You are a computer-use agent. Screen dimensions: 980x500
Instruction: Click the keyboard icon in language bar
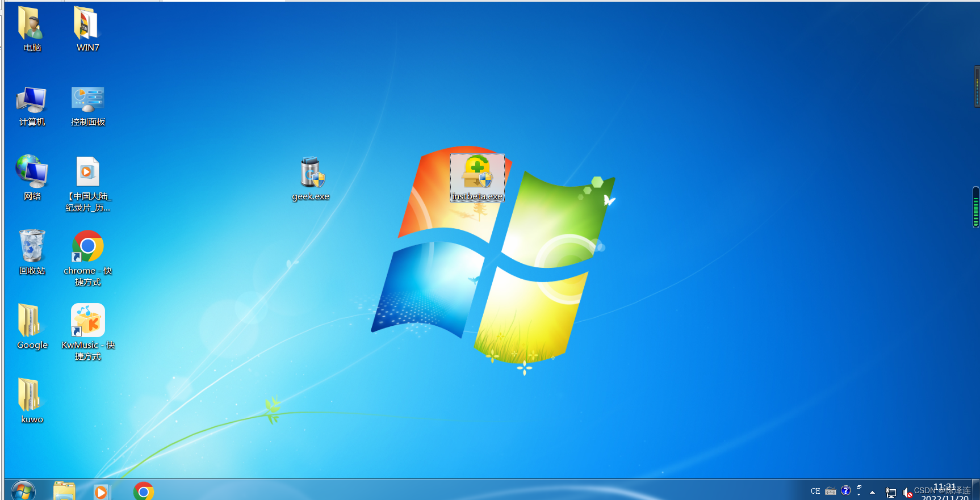[x=831, y=491]
